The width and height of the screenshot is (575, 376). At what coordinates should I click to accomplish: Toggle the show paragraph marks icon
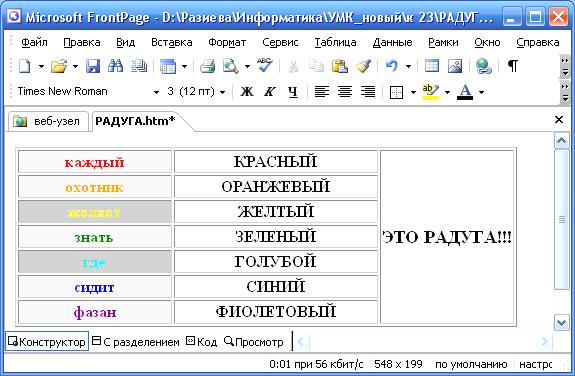coord(513,66)
